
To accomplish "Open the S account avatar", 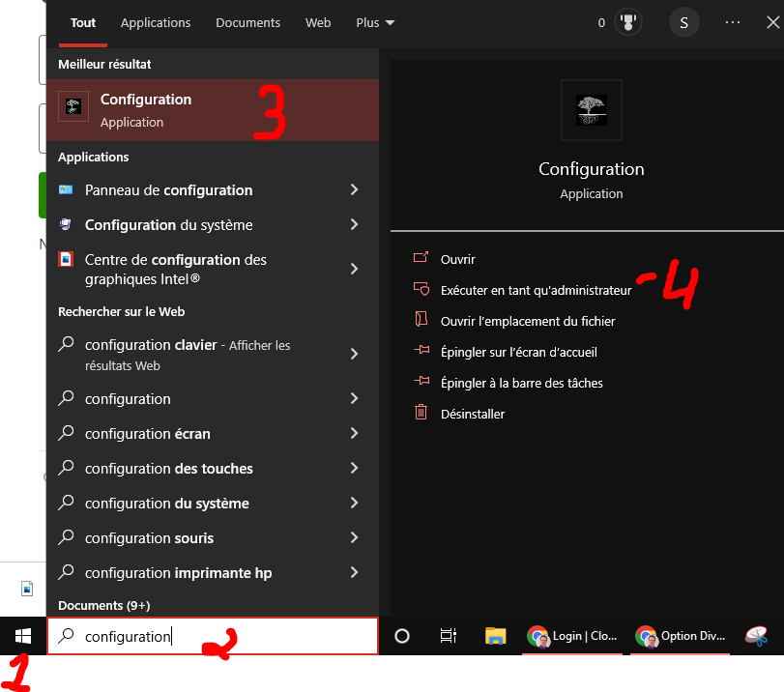I will pos(684,22).
